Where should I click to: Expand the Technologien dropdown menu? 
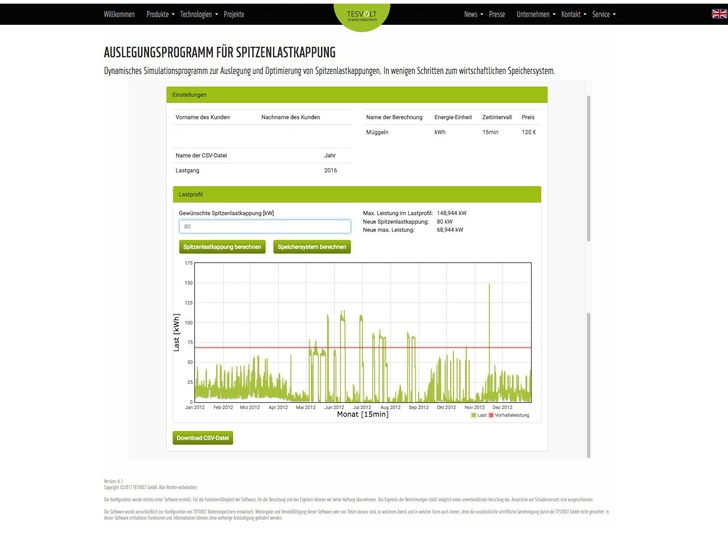(199, 14)
